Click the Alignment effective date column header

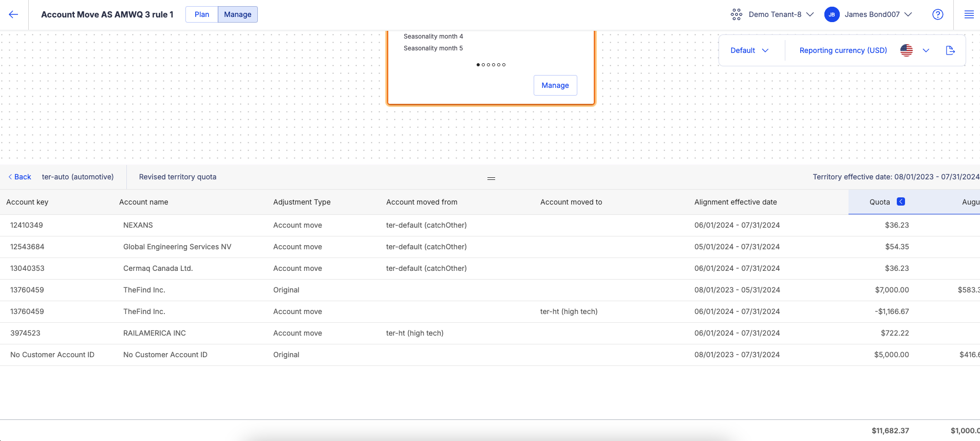736,202
